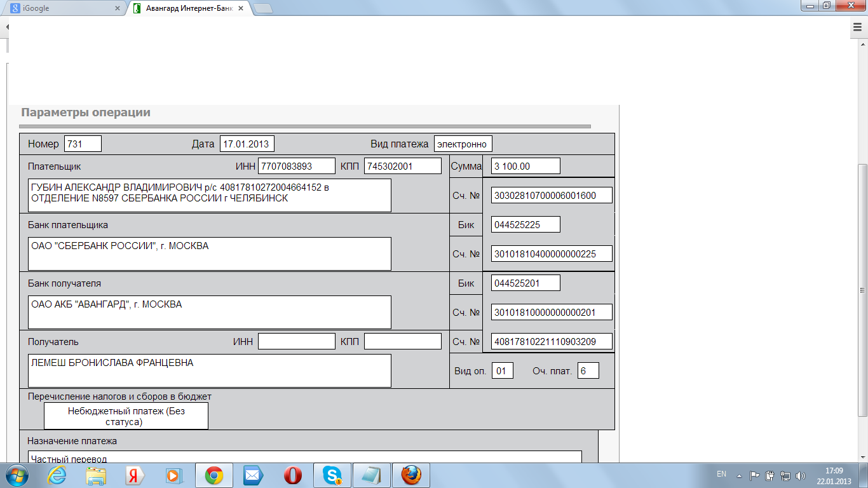Open the Skype taskbar icon

pyautogui.click(x=332, y=475)
